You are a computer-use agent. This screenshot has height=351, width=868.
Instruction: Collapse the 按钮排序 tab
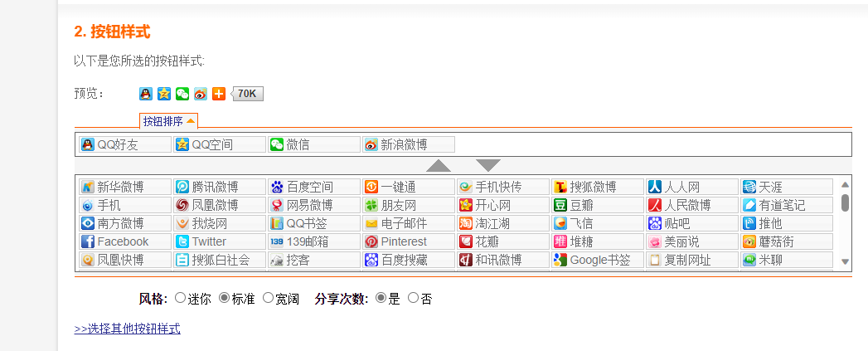pos(168,121)
